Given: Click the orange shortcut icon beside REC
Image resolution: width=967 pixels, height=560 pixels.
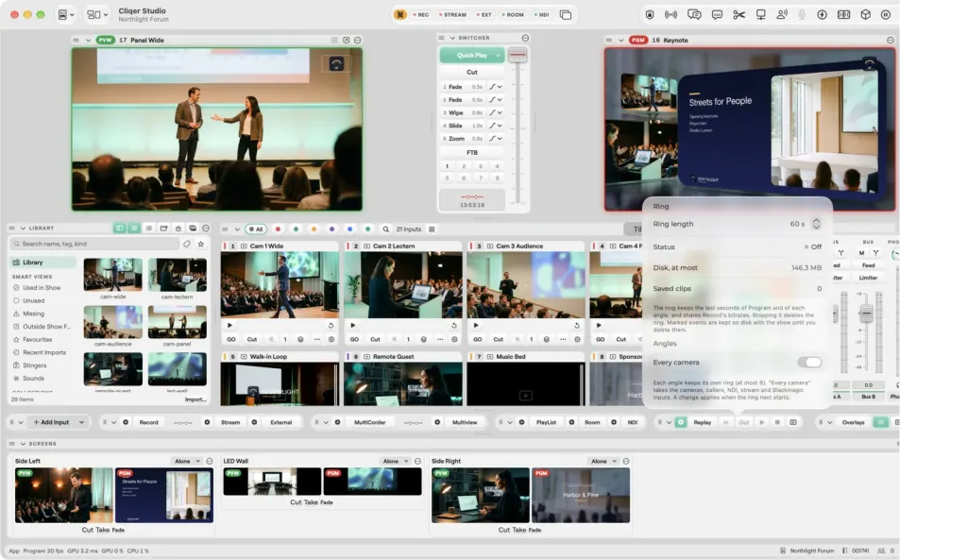Looking at the screenshot, I should coord(400,15).
